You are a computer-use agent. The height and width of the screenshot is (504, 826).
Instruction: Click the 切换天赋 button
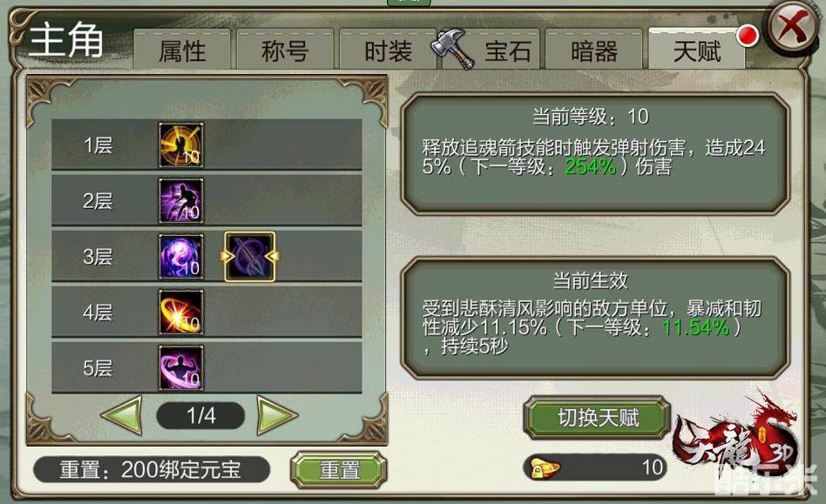coord(598,418)
